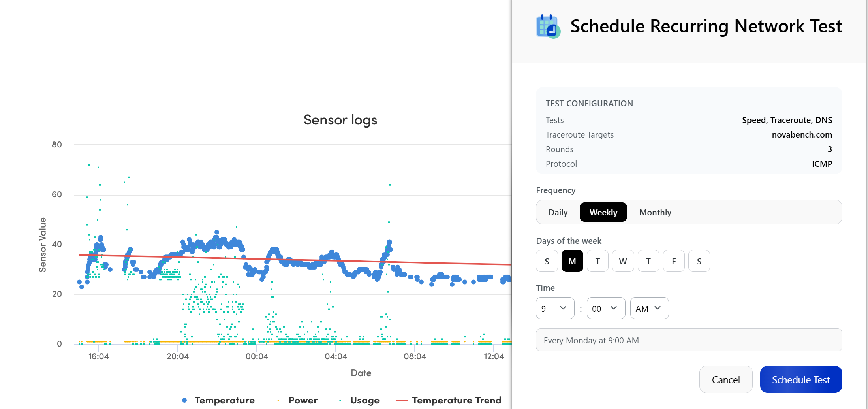Deselect Monday in days of the week

pos(572,261)
